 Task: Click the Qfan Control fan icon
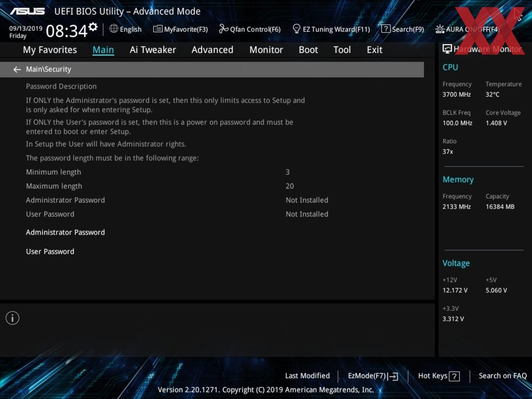coord(223,29)
